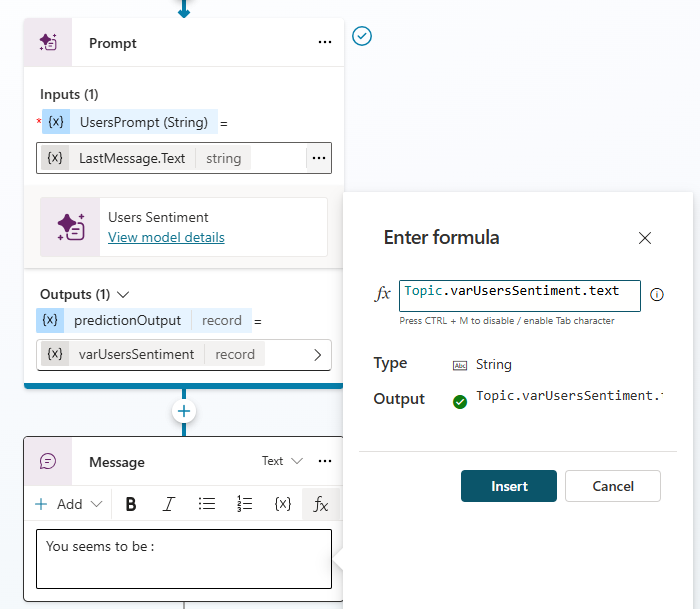
Task: Open the View model details link
Action: [166, 237]
